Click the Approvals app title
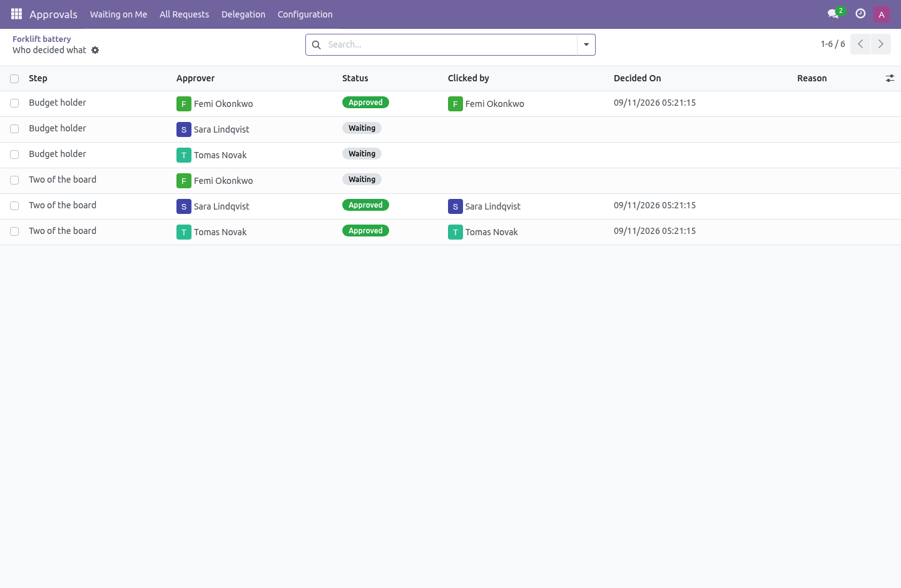901x588 pixels. coord(54,14)
